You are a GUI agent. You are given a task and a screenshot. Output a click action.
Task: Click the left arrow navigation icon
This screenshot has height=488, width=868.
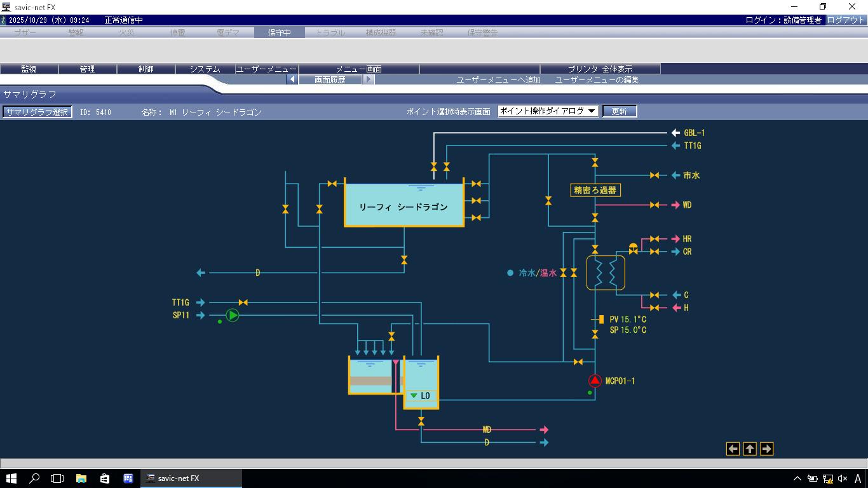(733, 449)
